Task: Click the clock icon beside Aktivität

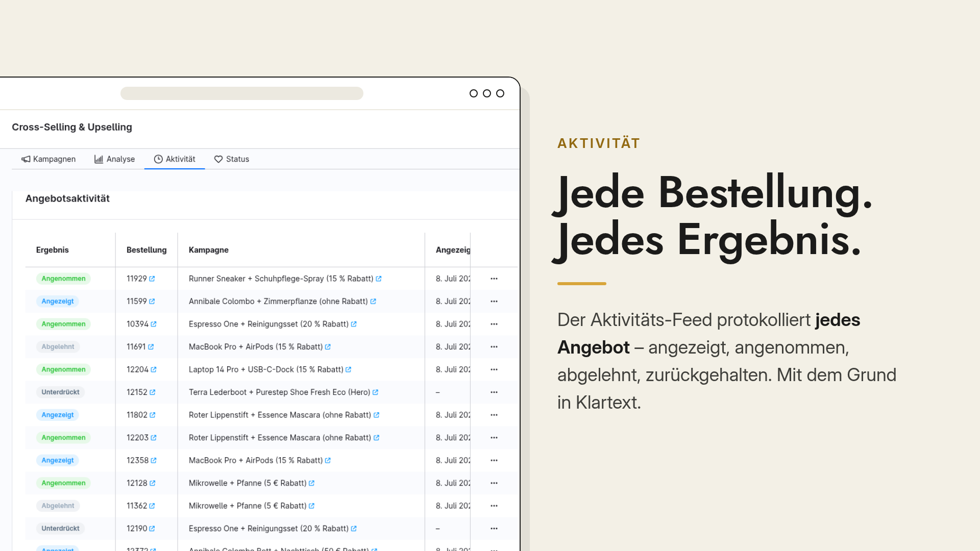Action: 158,159
